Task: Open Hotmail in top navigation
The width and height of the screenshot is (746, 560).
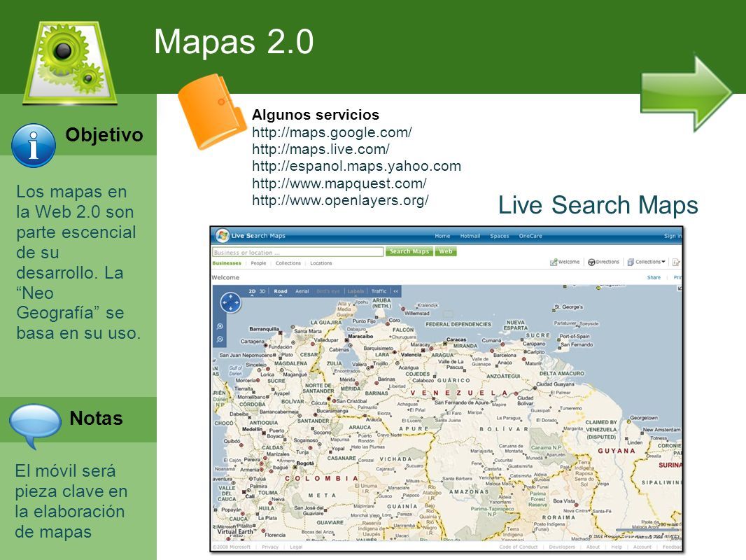Action: (x=470, y=236)
